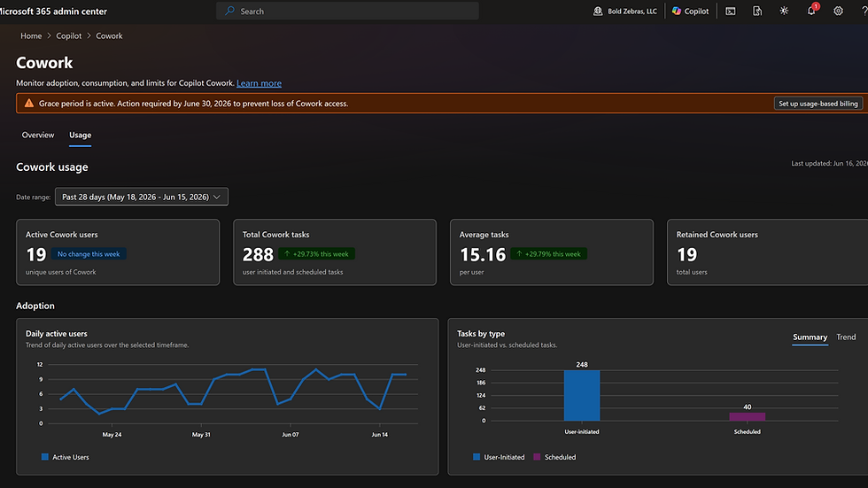868x488 pixels.
Task: Click the '+29.79% this week' badge
Action: [548, 254]
